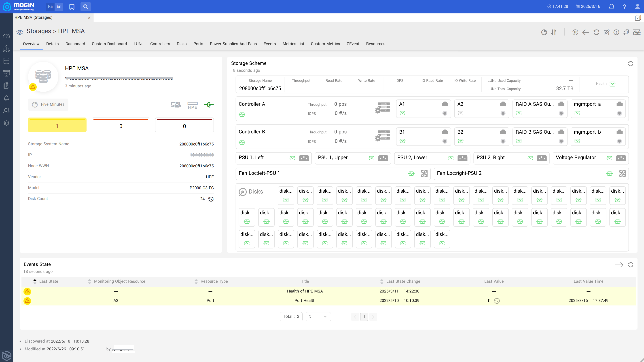Screen dimensions: 644x362
Task: Open the notifications bell in top bar
Action: pos(612,7)
